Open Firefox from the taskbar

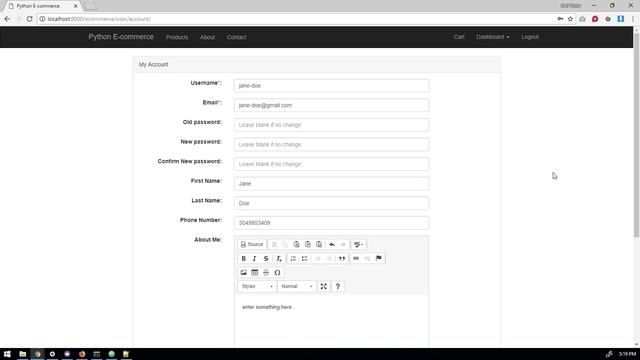[x=82, y=354]
